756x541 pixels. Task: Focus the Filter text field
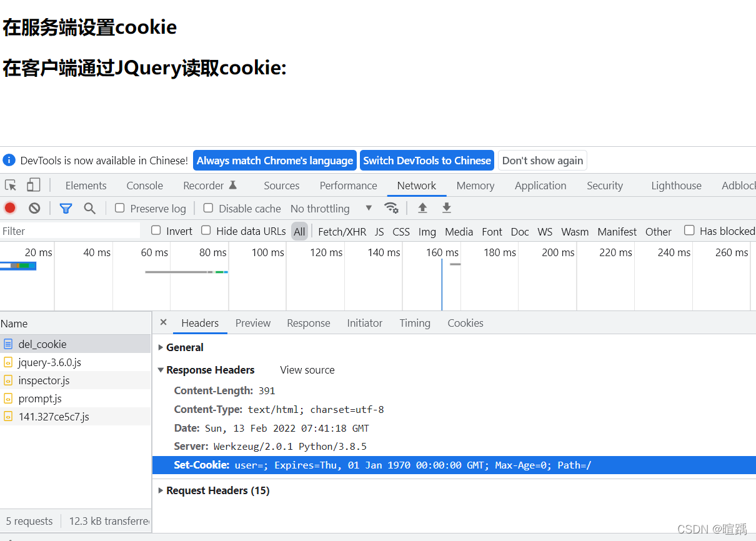coord(70,231)
